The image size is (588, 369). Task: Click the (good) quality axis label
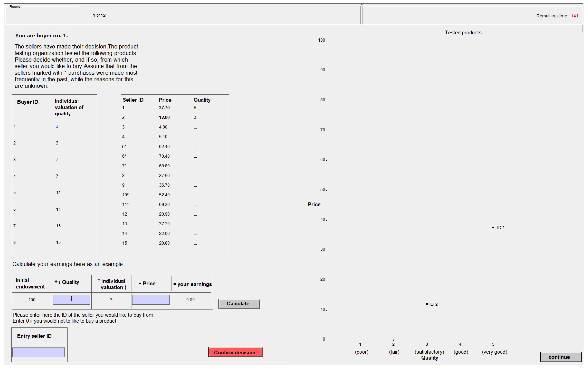(x=461, y=352)
